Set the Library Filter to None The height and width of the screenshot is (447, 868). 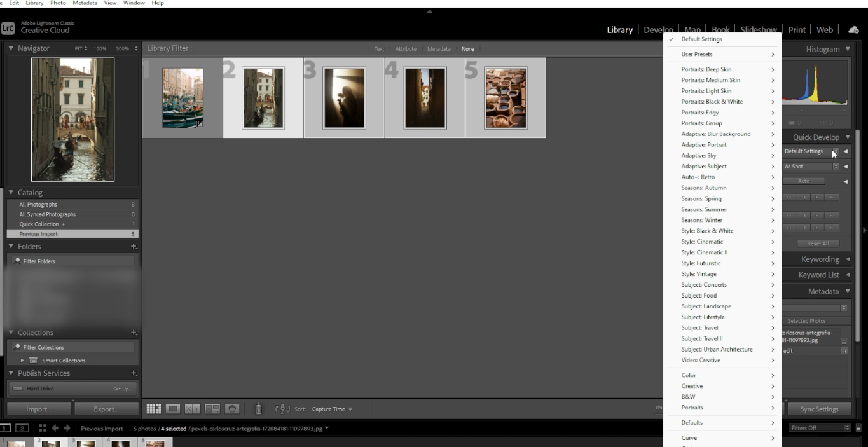coord(468,48)
